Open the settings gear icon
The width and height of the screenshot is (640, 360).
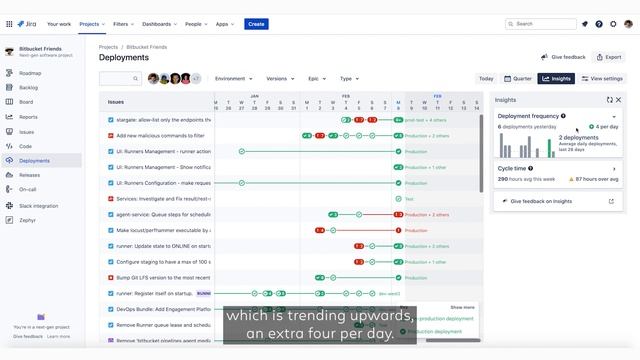[613, 24]
